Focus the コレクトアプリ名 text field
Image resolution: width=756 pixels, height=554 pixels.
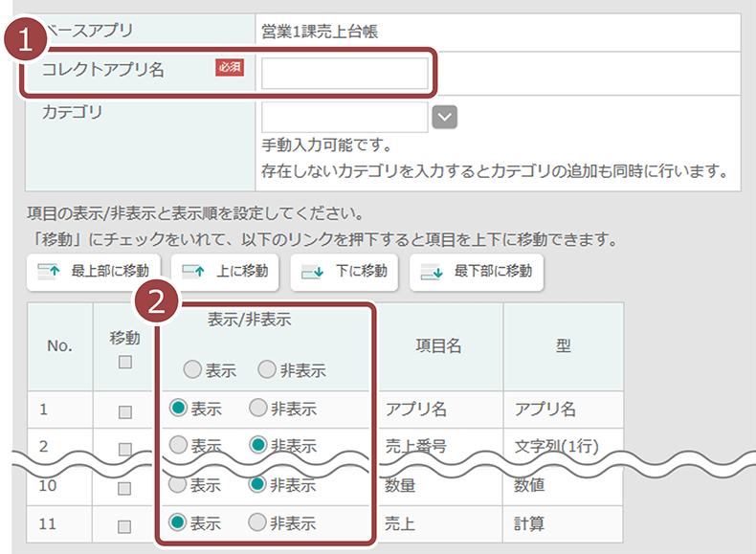[345, 74]
